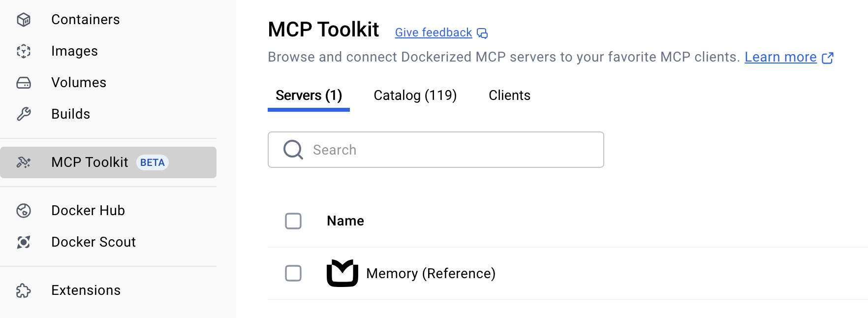Click the Images icon in sidebar
This screenshot has width=868, height=318.
(x=24, y=51)
